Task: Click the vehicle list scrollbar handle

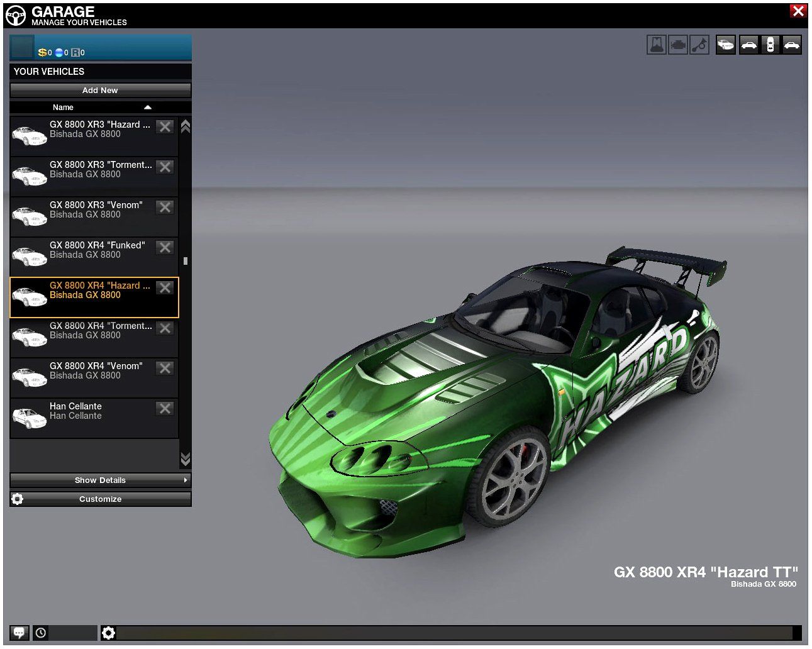Action: (x=185, y=261)
